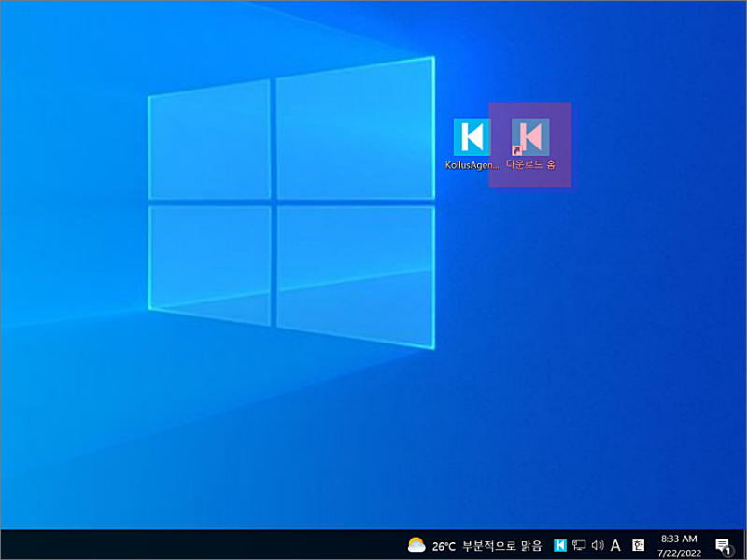The image size is (747, 560).
Task: Open the partly cloudy weather icon
Action: click(416, 544)
